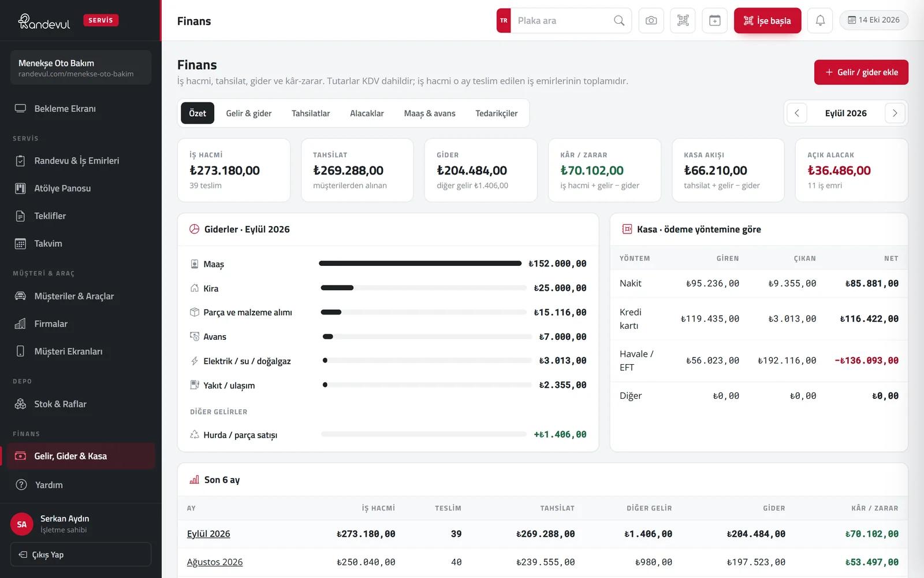
Task: Click the calendar-plus icon in top bar
Action: tap(714, 21)
